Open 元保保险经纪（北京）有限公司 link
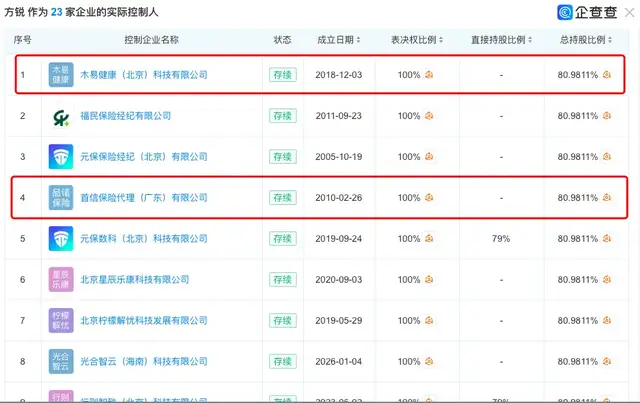640x403 pixels. [144, 157]
